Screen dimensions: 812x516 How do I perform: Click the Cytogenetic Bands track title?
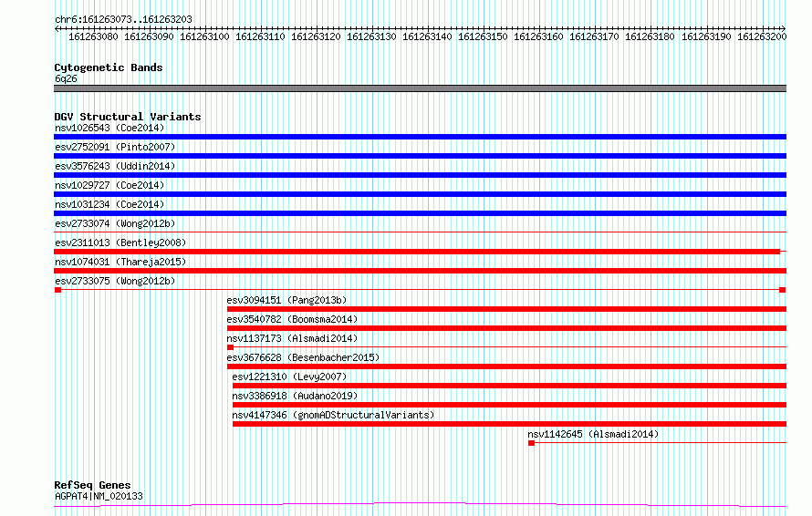tap(109, 67)
